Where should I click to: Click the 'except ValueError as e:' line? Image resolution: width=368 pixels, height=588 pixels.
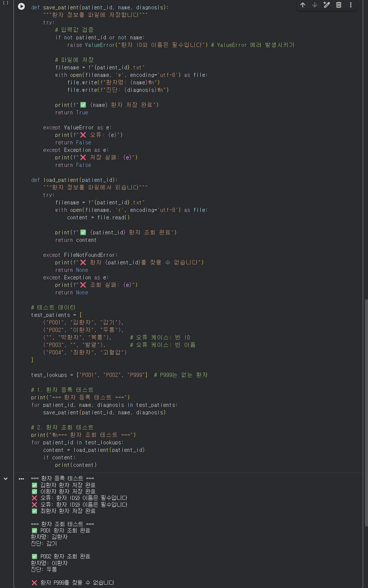(77, 127)
